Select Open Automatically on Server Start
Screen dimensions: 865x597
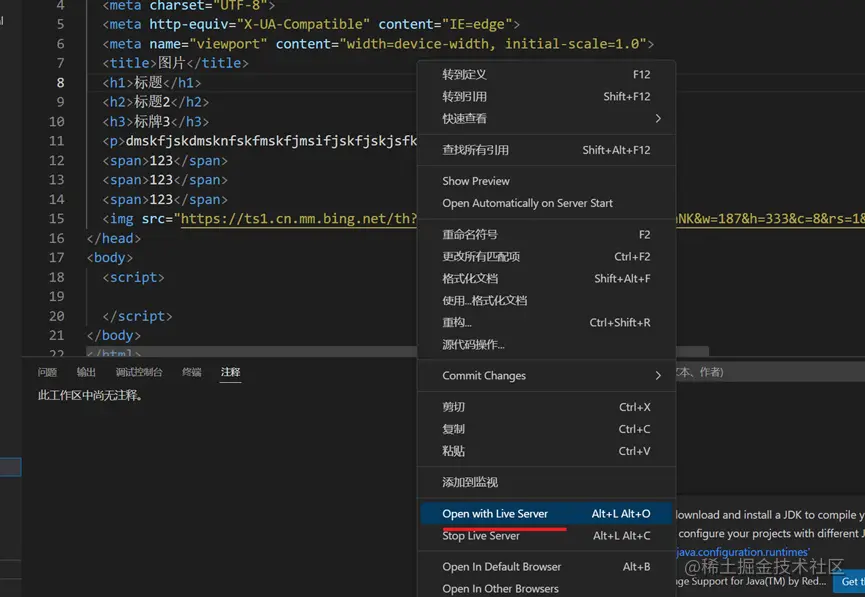tap(546, 203)
